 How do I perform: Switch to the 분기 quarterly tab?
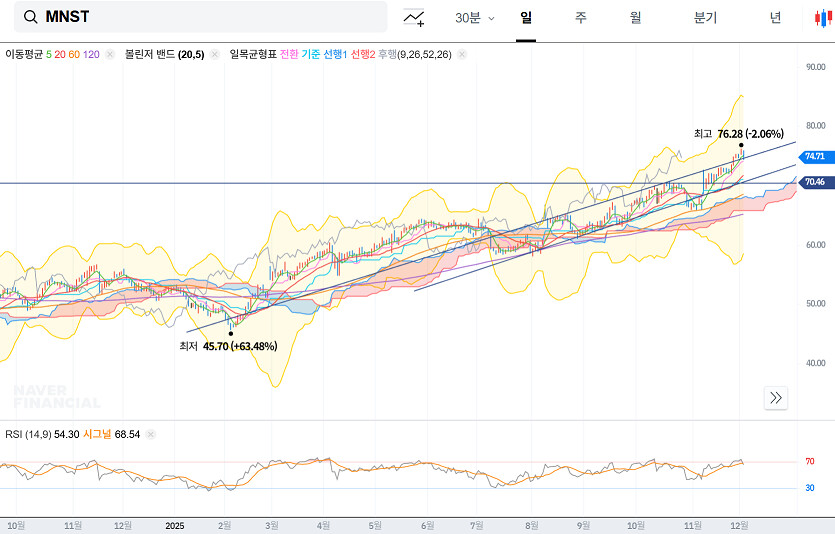pyautogui.click(x=705, y=18)
